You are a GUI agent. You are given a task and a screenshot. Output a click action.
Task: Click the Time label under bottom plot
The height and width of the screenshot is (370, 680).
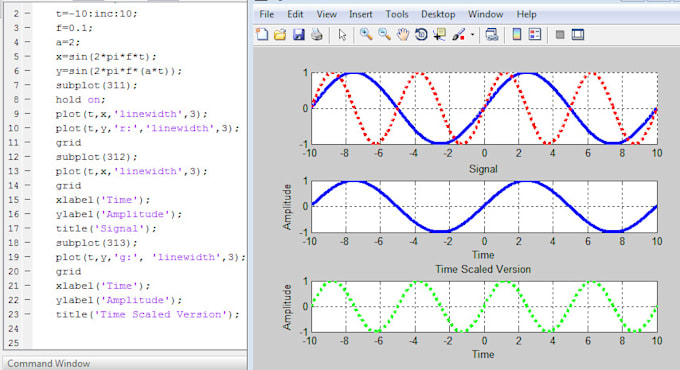coord(483,354)
